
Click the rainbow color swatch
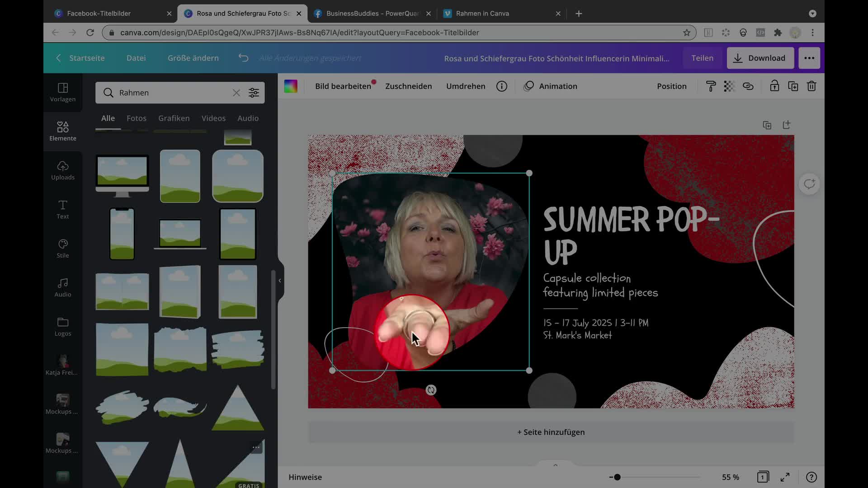click(x=291, y=86)
